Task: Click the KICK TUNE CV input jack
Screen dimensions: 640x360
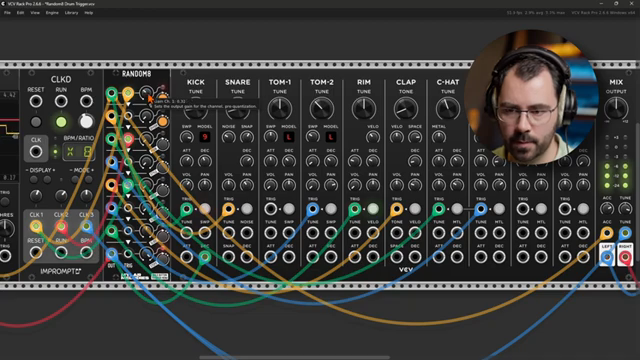Action: [187, 233]
